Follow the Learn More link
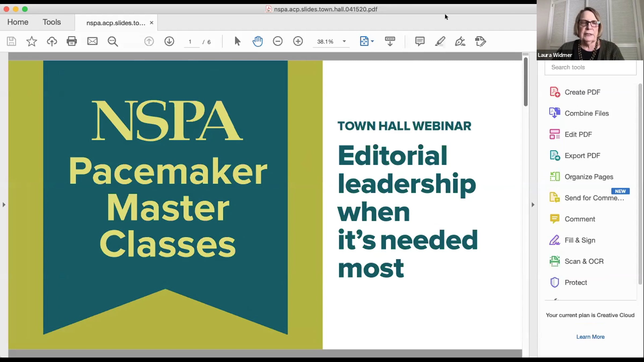 (590, 337)
